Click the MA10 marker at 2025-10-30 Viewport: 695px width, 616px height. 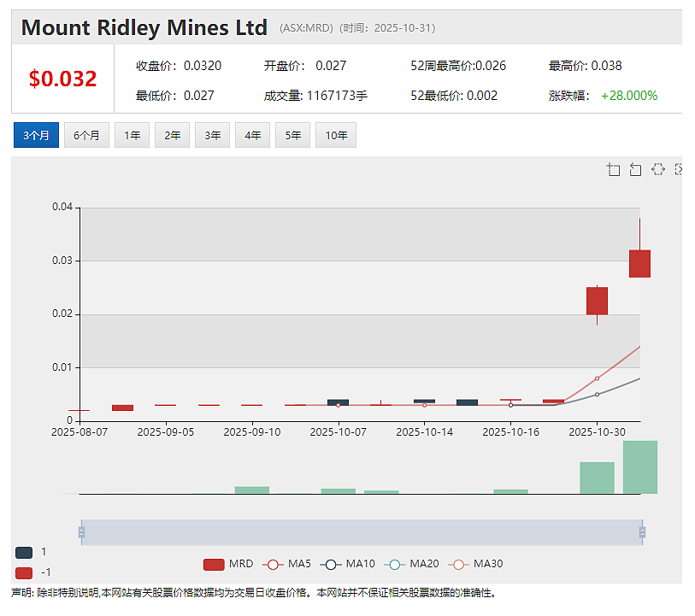(597, 394)
